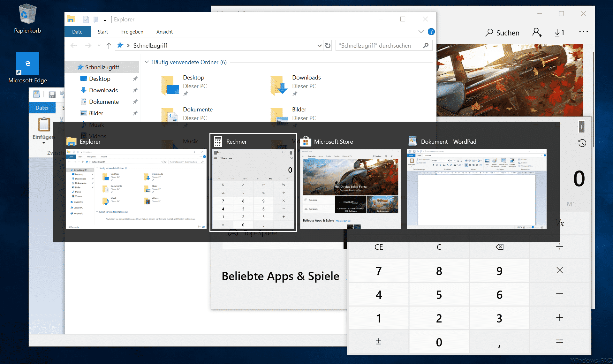The image size is (613, 364).
Task: Click Datei tab in WordPad window
Action: pos(42,108)
